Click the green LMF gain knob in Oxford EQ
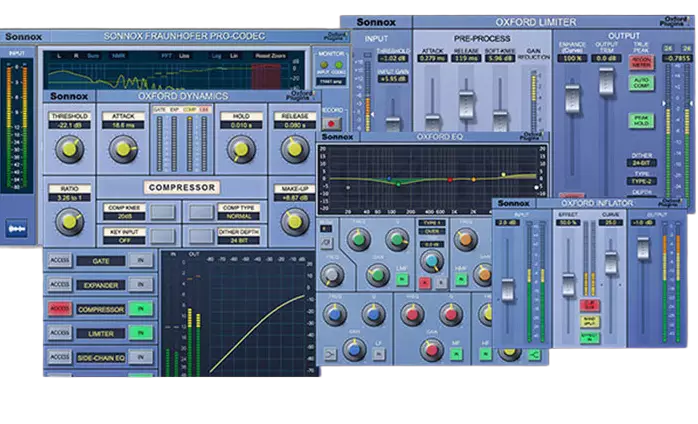 [x=377, y=275]
